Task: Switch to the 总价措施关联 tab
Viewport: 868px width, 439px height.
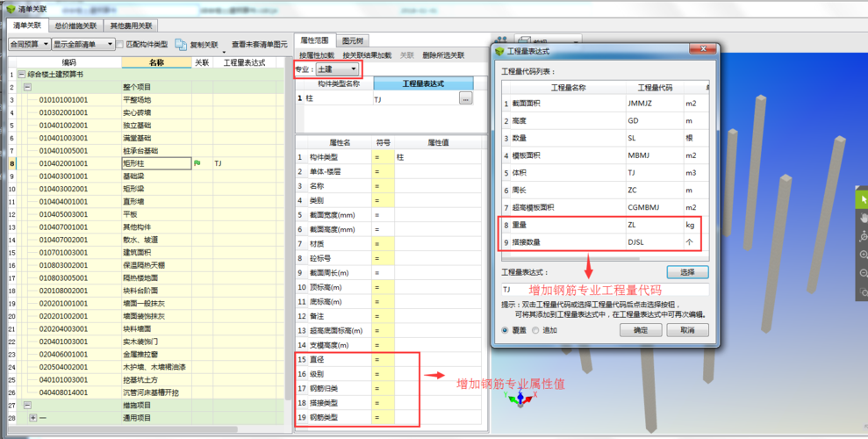Action: pyautogui.click(x=75, y=25)
